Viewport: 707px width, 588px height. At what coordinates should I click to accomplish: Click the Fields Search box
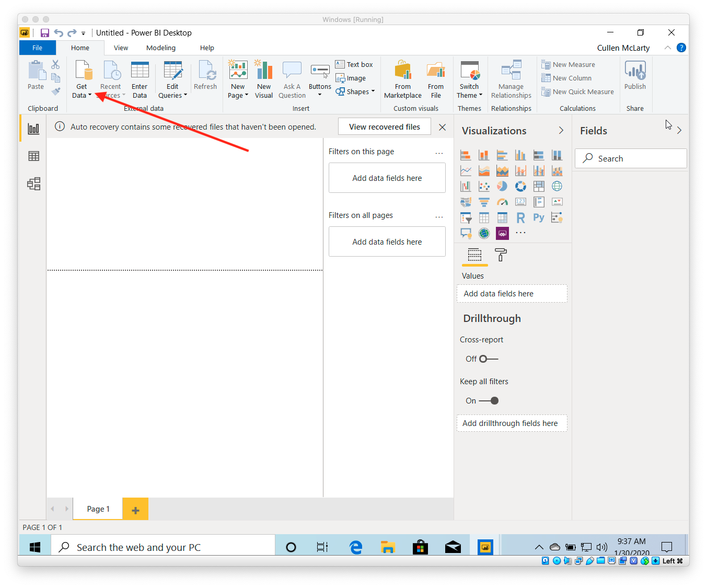631,158
